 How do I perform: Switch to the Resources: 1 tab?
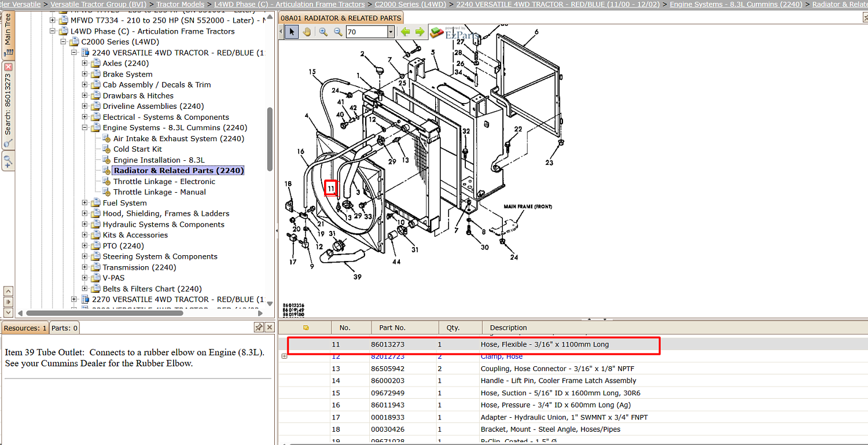pyautogui.click(x=25, y=328)
